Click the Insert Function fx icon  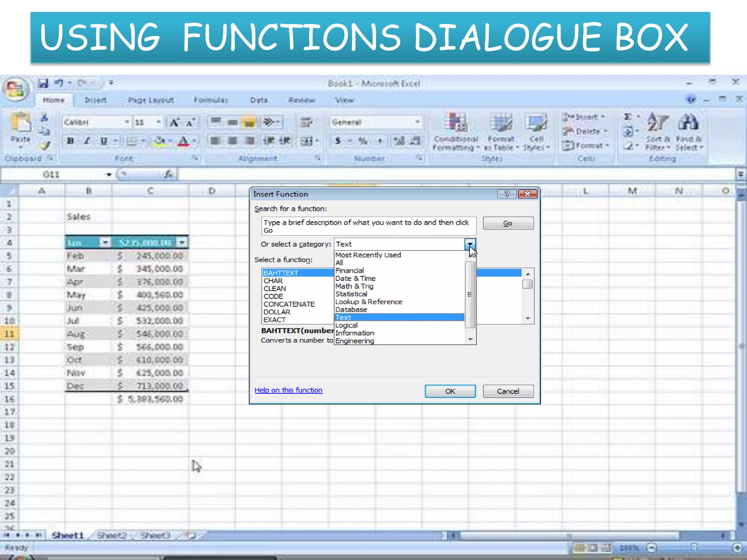click(168, 175)
